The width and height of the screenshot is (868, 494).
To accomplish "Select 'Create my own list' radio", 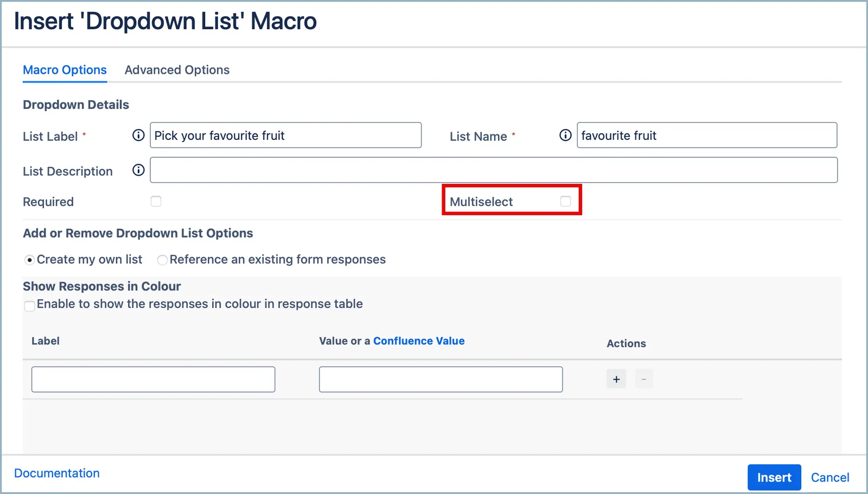I will coord(30,260).
